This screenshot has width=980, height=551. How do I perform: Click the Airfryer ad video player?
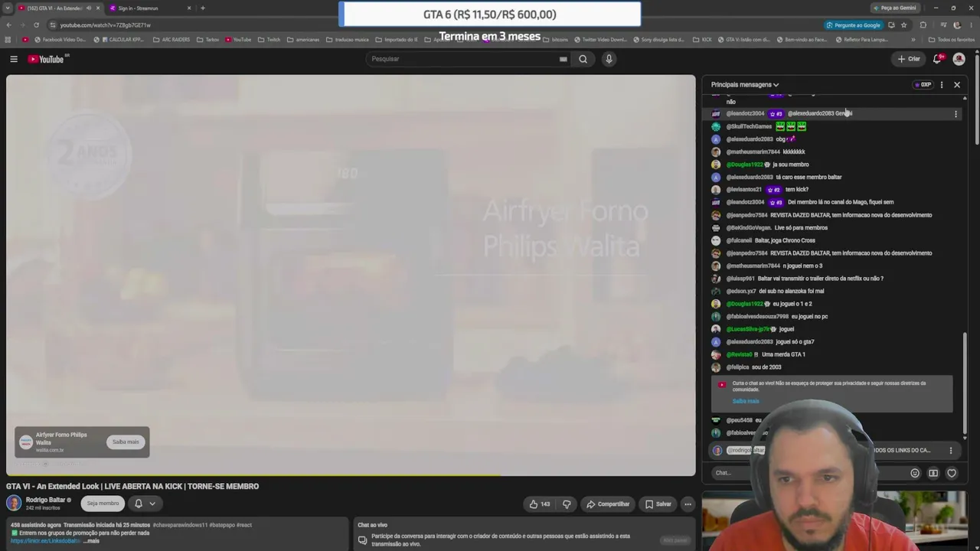coord(351,275)
